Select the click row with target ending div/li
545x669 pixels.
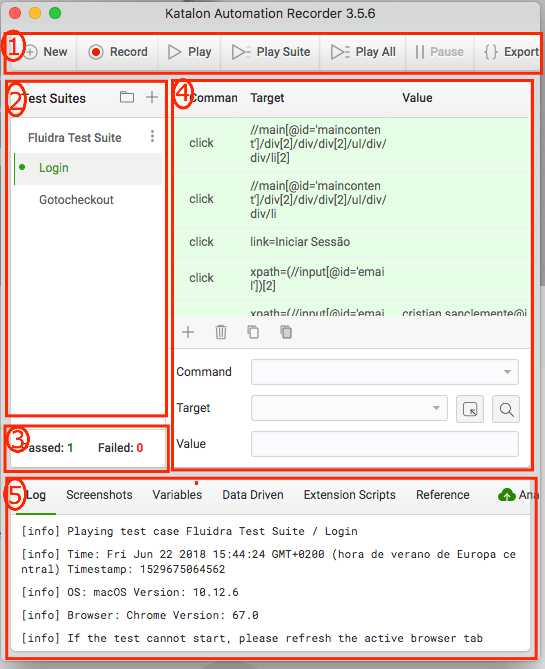coord(352,200)
